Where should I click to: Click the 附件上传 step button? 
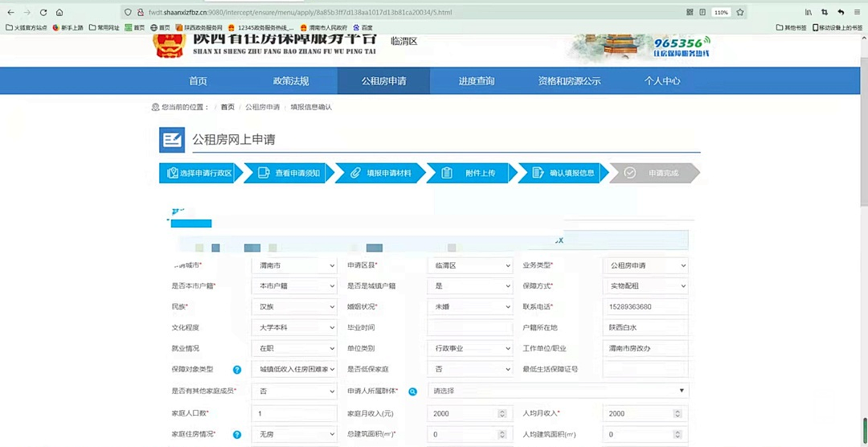471,173
